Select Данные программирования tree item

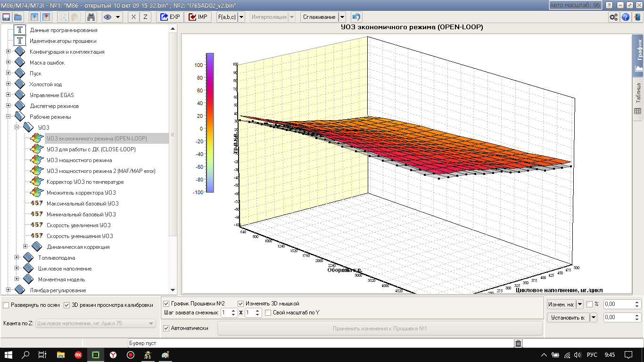(63, 30)
